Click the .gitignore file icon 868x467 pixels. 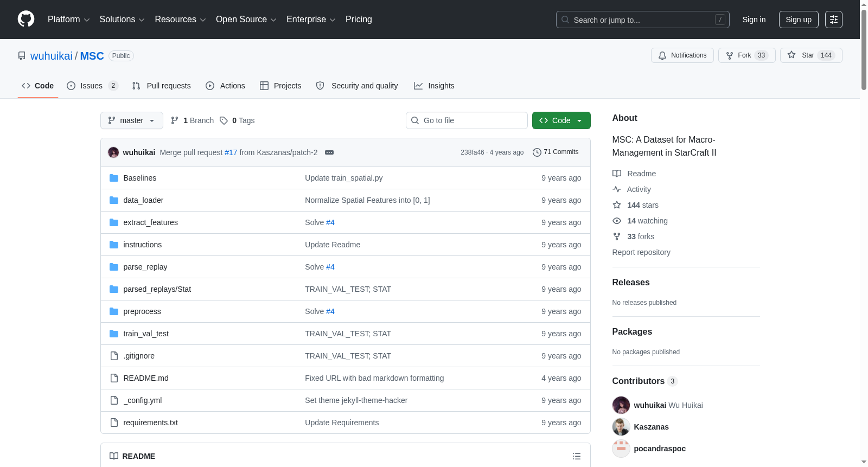(114, 356)
